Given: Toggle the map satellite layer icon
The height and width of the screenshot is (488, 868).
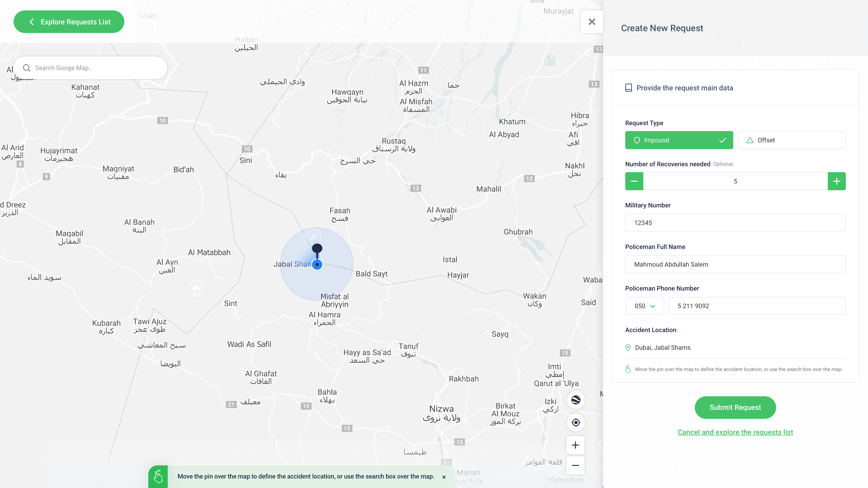Looking at the screenshot, I should pos(576,400).
